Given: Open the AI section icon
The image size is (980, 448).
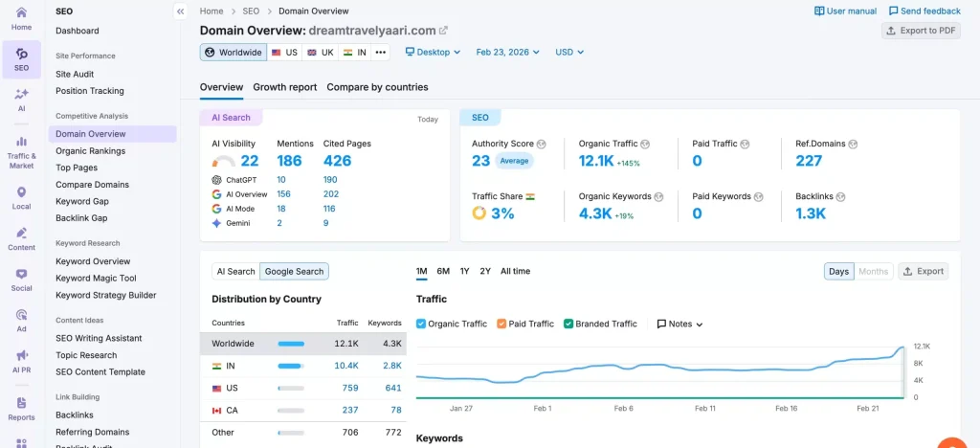Looking at the screenshot, I should [21, 100].
